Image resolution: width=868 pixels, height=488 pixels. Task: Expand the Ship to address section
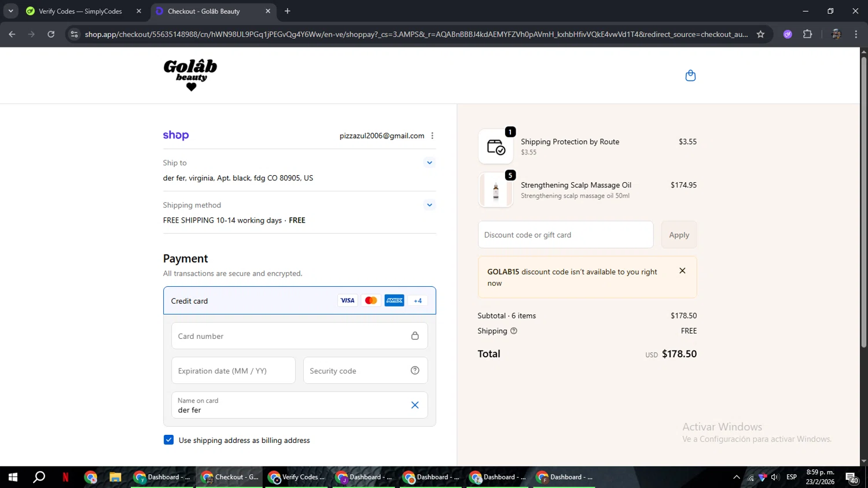pyautogui.click(x=429, y=162)
